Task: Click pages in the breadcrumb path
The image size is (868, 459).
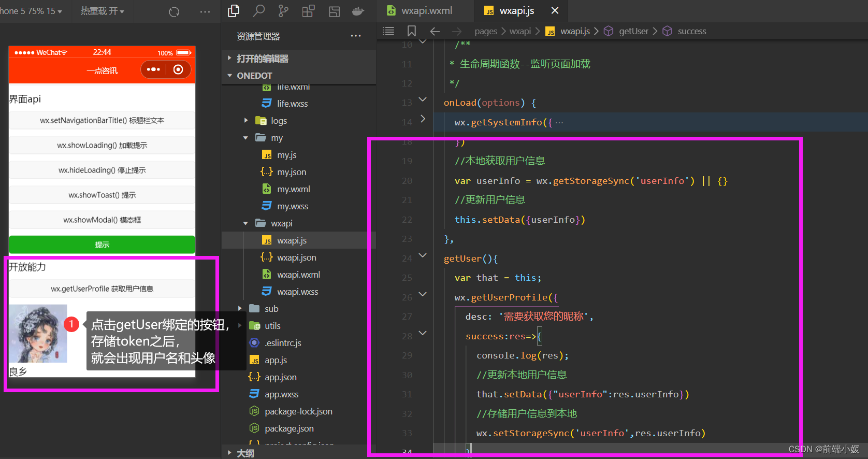Action: [x=486, y=31]
